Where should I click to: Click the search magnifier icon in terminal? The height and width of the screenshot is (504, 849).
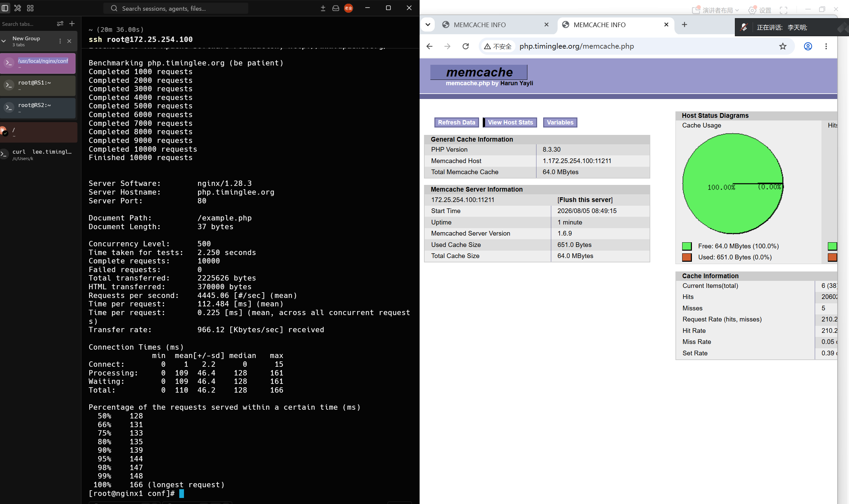coord(114,8)
